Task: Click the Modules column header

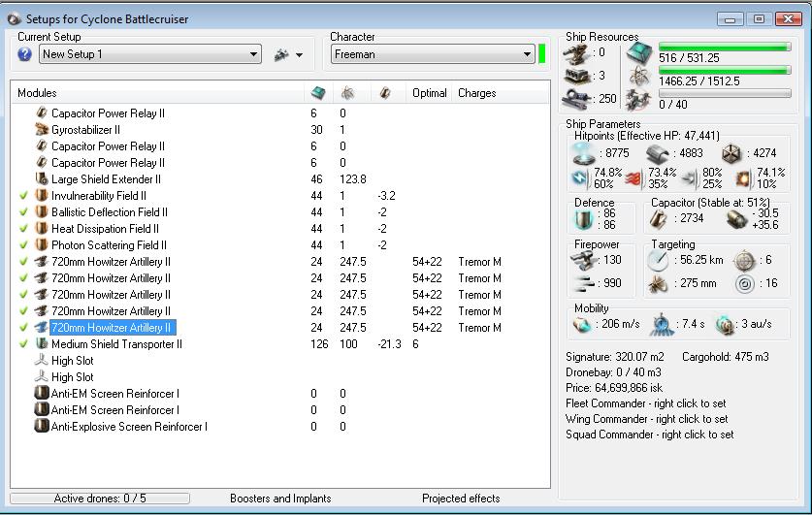Action: tap(37, 93)
